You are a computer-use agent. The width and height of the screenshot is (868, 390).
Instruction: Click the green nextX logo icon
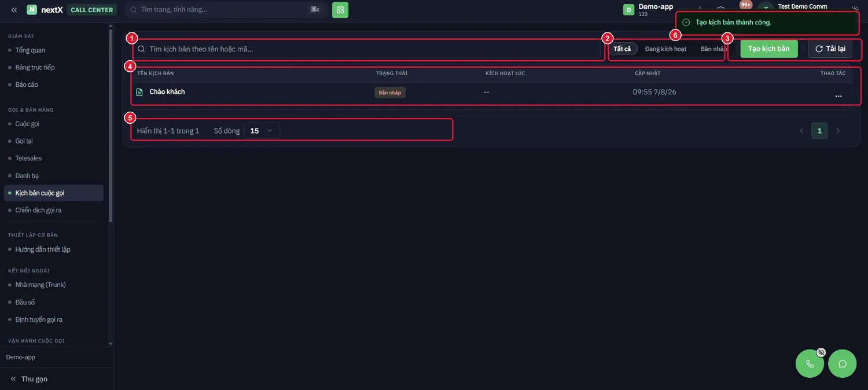32,10
